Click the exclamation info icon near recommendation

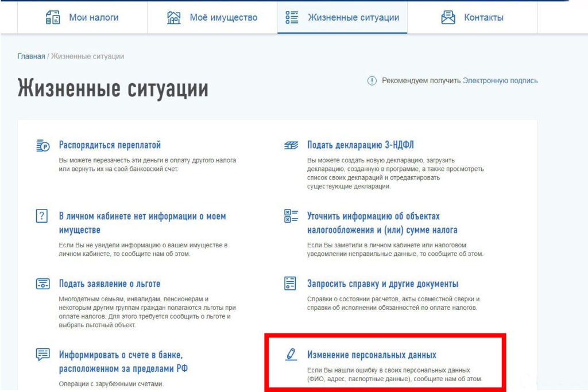[x=372, y=81]
